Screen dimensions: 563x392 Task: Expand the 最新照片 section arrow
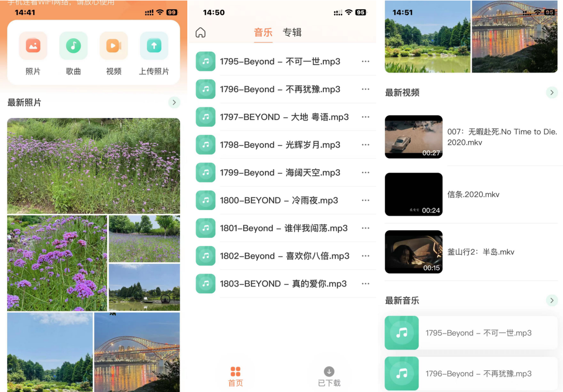pyautogui.click(x=174, y=102)
